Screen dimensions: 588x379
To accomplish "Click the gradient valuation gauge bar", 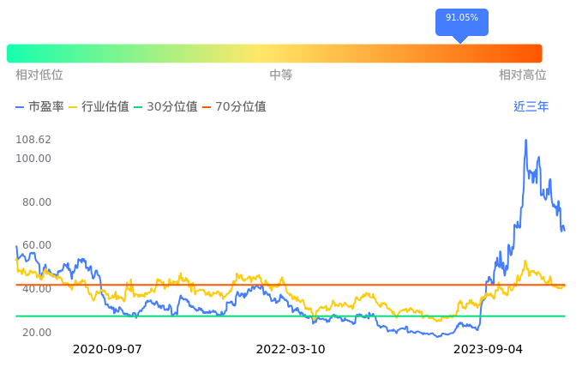I will [274, 53].
